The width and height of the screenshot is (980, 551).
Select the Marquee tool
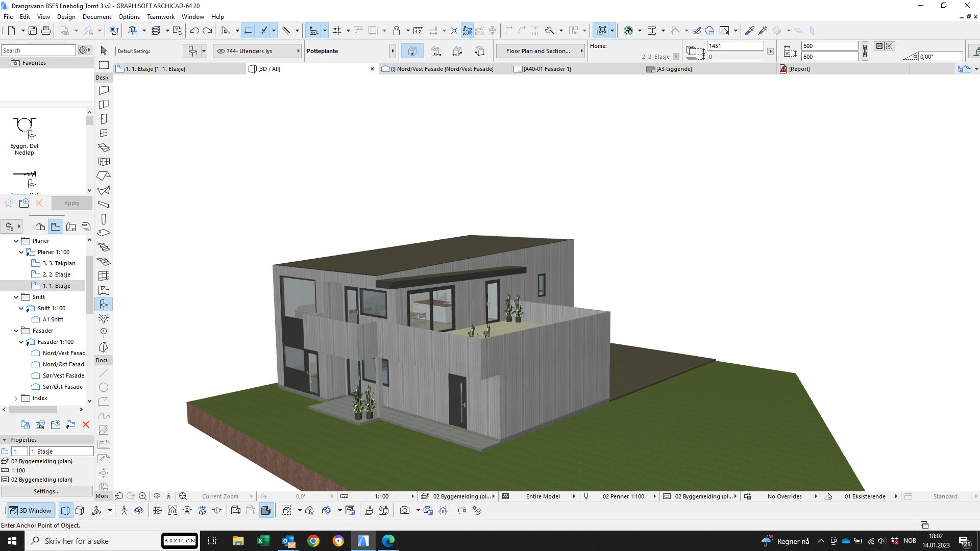(104, 65)
